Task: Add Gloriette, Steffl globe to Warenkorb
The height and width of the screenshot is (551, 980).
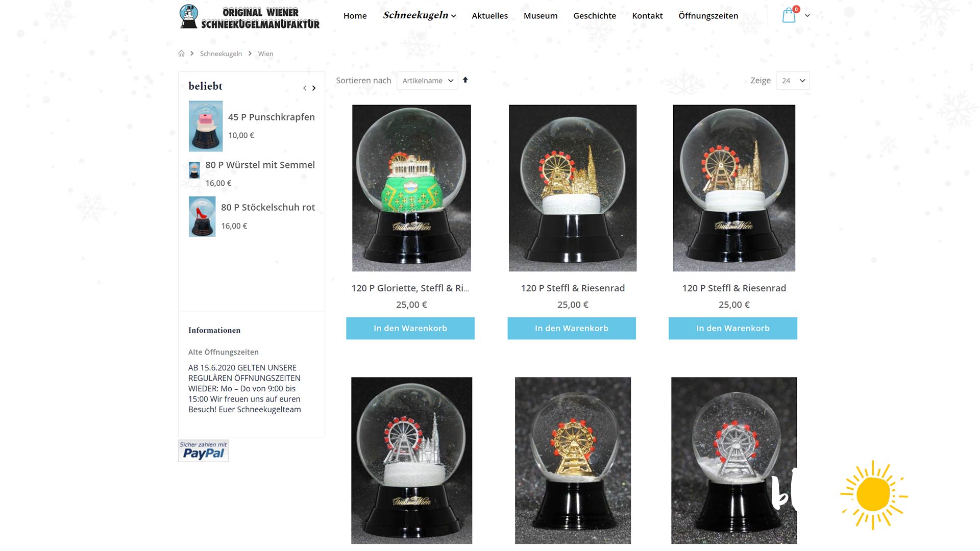Action: point(410,329)
